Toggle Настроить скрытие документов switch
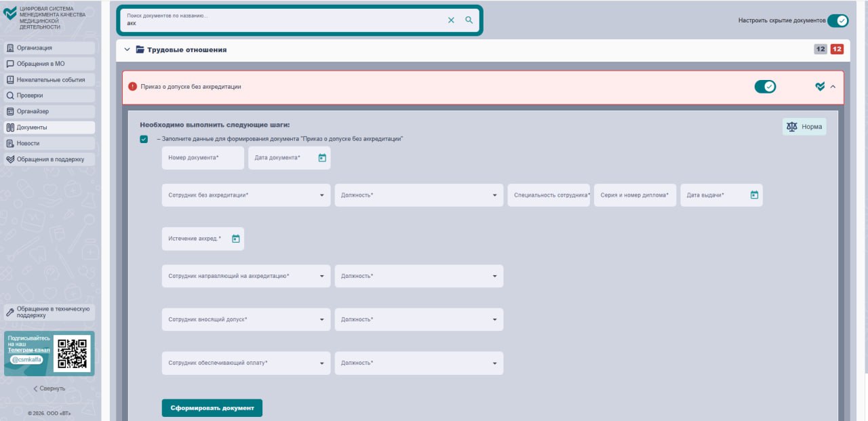Viewport: 868px width, 421px height. pos(837,20)
